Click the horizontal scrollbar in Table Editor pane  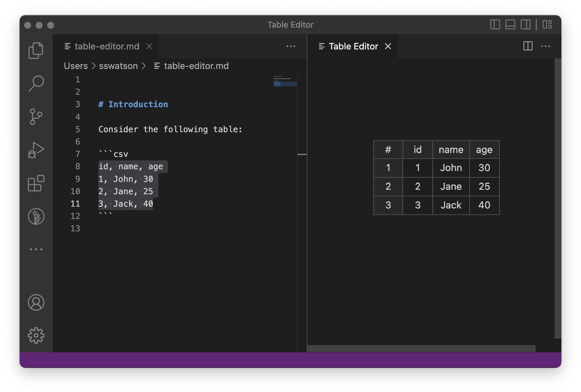(421, 348)
